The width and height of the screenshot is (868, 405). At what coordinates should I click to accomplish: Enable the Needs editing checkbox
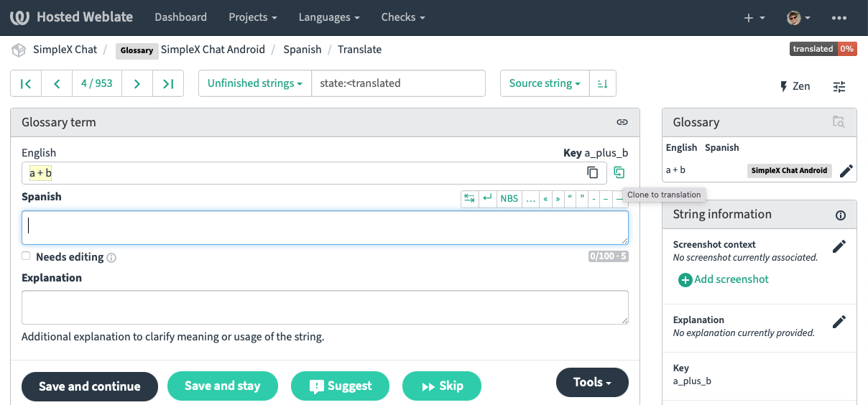26,256
